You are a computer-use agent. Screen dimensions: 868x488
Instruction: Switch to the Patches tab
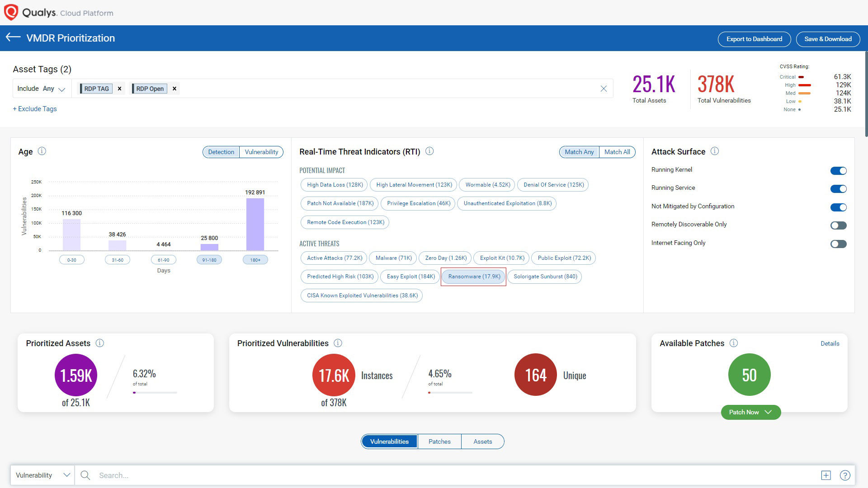(439, 441)
